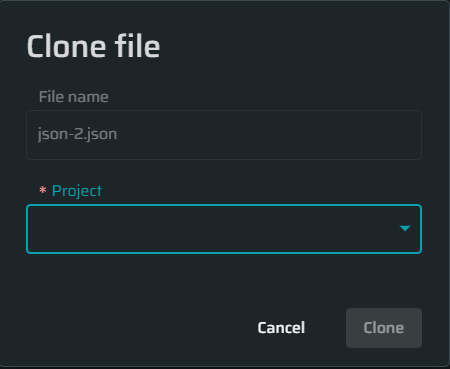The height and width of the screenshot is (369, 450).
Task: Click the teal-bordered Project selector box
Action: click(224, 229)
